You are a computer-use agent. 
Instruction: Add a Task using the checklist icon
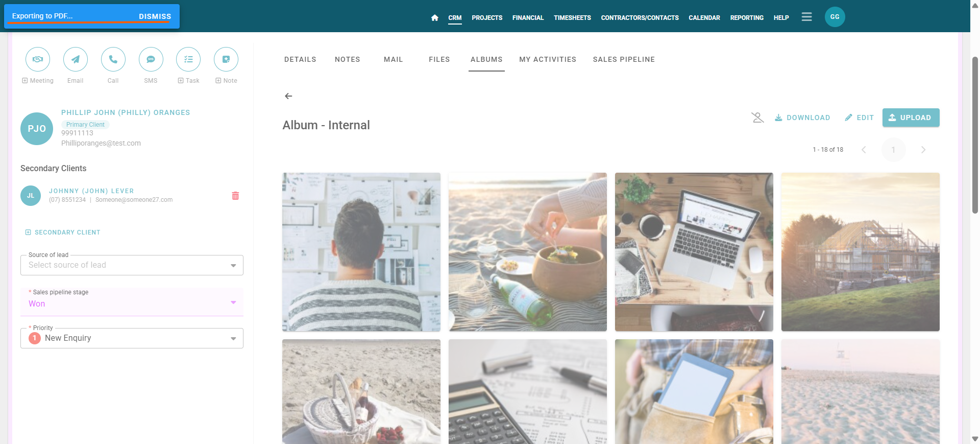click(x=188, y=59)
